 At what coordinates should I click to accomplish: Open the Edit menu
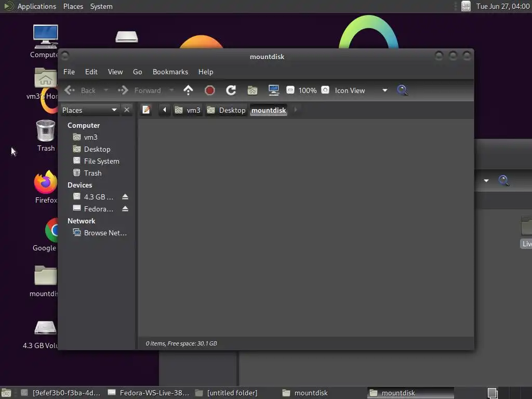[91, 72]
